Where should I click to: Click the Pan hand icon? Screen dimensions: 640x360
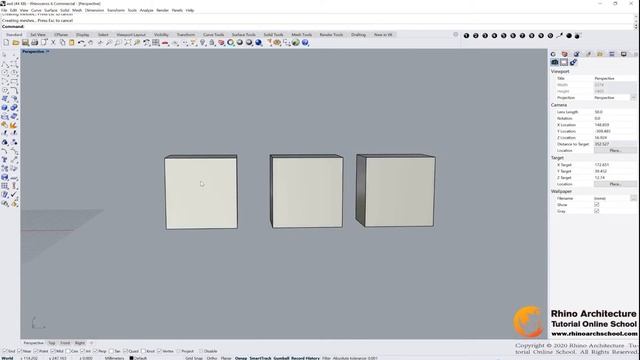tap(90, 42)
